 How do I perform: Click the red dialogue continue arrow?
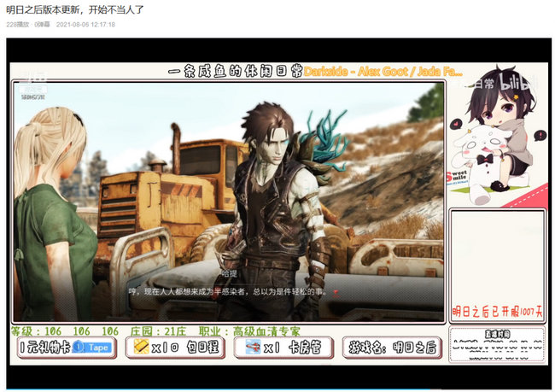coord(336,293)
